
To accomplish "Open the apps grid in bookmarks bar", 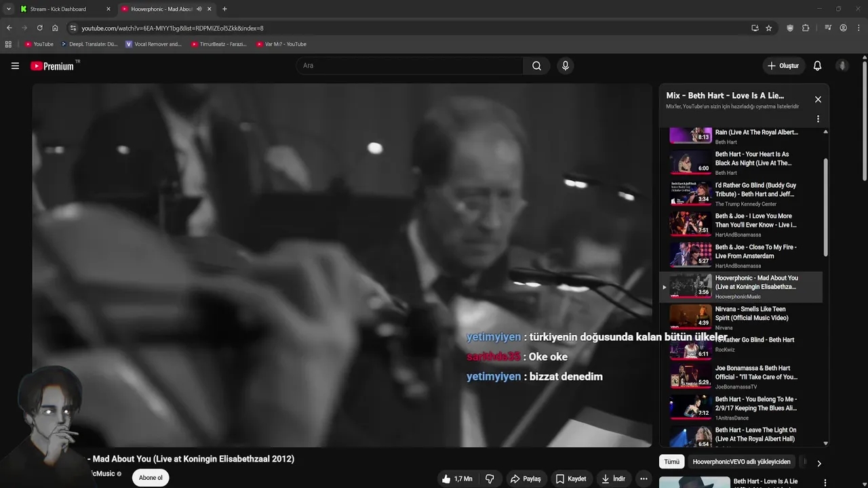I will tap(8, 44).
